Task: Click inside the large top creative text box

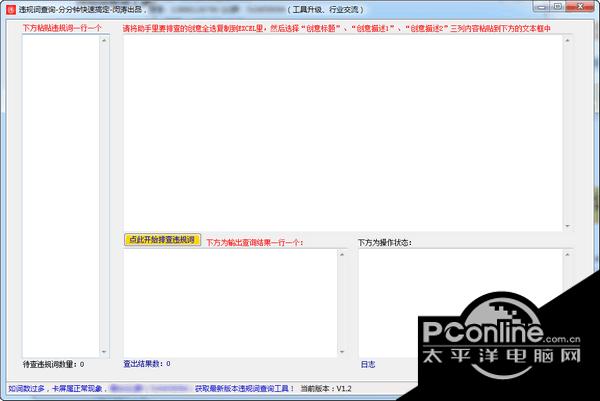Action: pos(343,133)
